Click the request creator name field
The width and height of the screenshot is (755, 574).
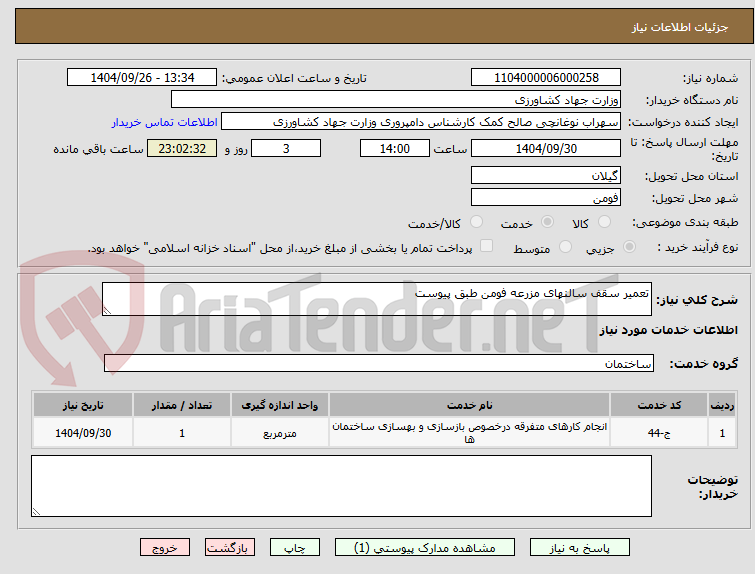pos(421,122)
